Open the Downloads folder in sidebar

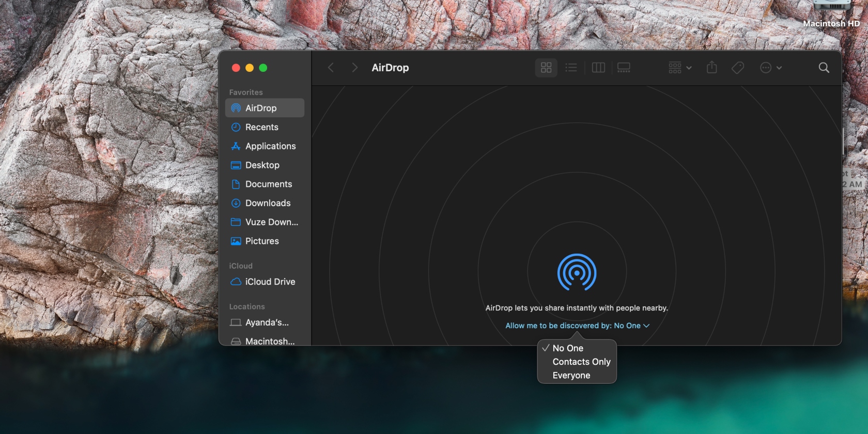pos(265,203)
